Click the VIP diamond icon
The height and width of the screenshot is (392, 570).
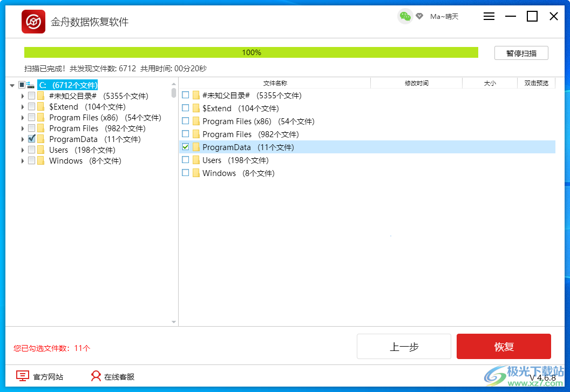click(419, 16)
